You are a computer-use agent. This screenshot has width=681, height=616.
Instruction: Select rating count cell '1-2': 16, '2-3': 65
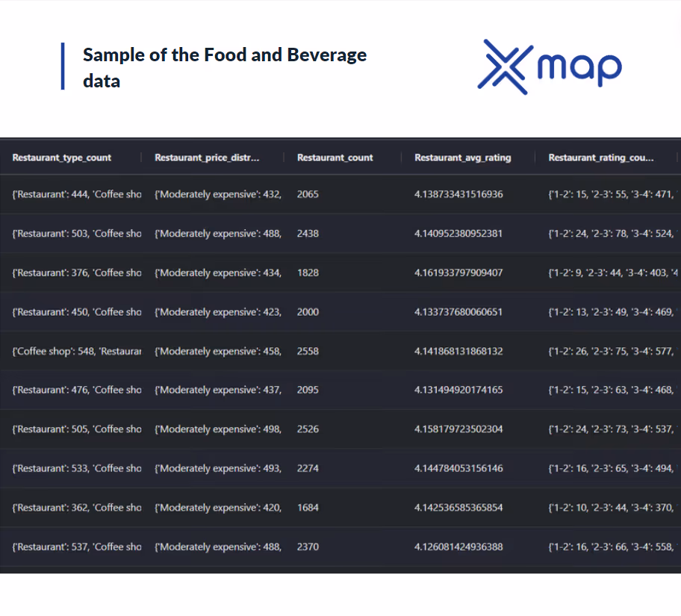point(612,468)
